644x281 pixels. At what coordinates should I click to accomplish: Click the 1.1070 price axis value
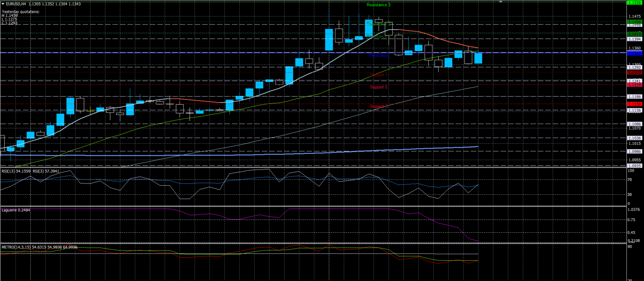pyautogui.click(x=634, y=128)
